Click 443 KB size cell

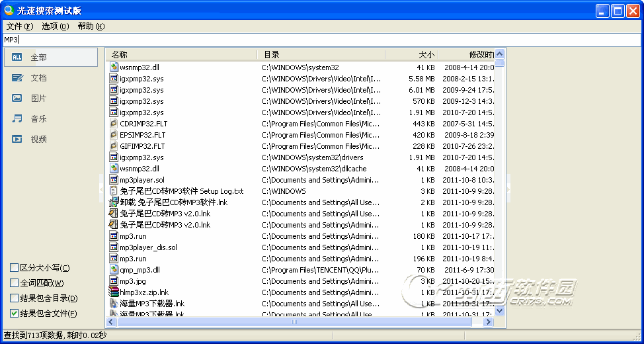(424, 124)
